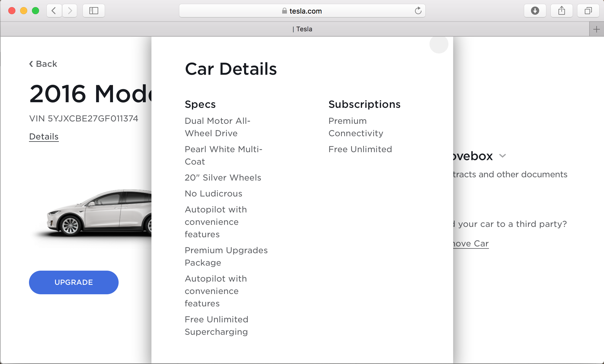The image size is (604, 364).
Task: Click the Car Details heading
Action: click(231, 69)
